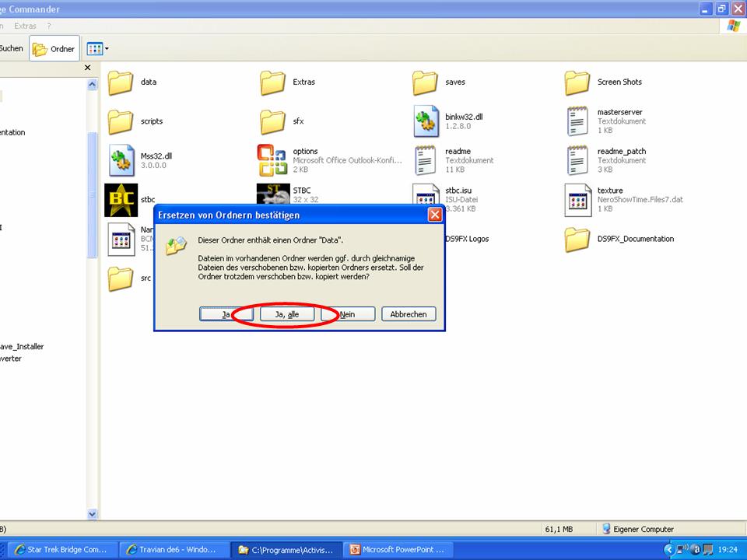Switch to Travian de6 browser taskbar button

point(171,550)
